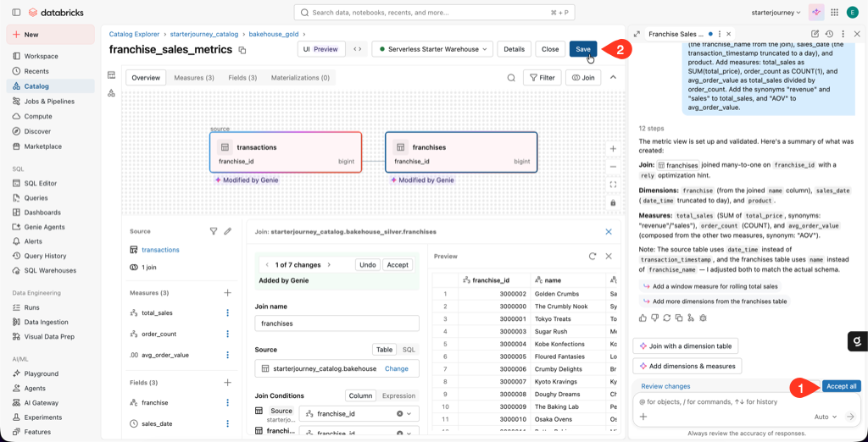Add a new measure with plus
Viewport: 868px width, 442px height.
tap(227, 292)
